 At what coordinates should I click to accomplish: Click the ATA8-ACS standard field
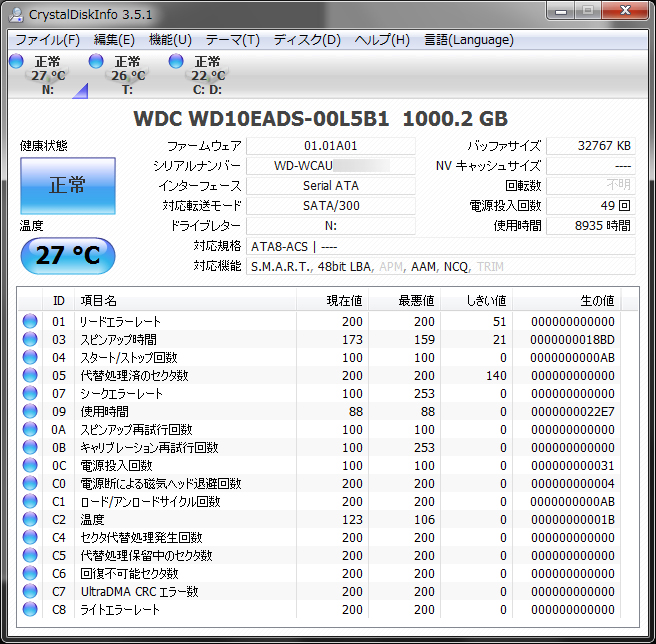pos(441,246)
